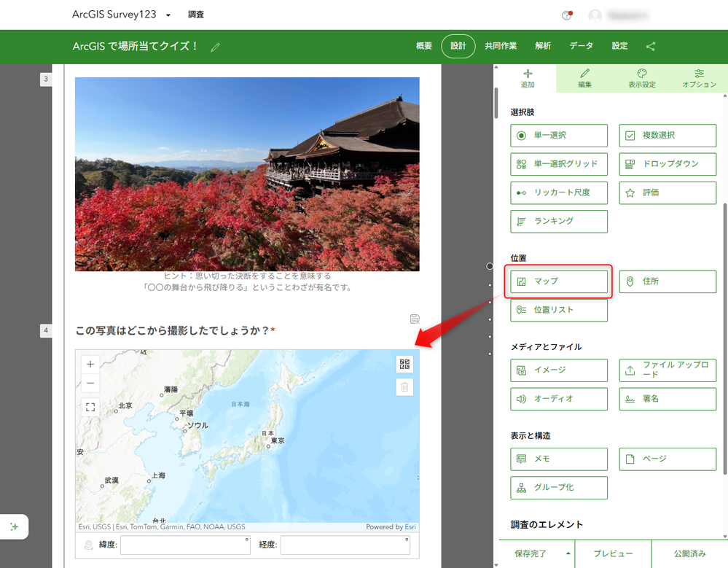Image resolution: width=728 pixels, height=568 pixels.
Task: Click the right panel scrollbar
Action: pyautogui.click(x=725, y=339)
